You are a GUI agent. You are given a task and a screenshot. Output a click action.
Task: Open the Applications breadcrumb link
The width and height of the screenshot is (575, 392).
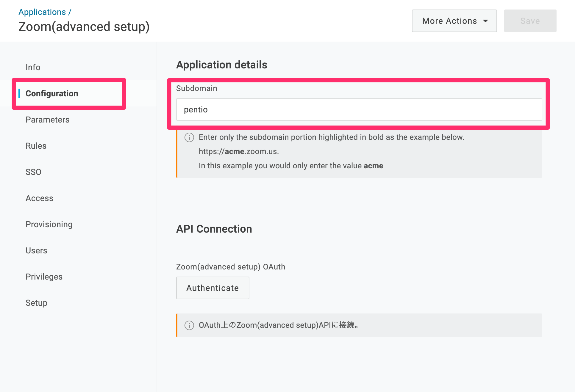click(x=42, y=12)
